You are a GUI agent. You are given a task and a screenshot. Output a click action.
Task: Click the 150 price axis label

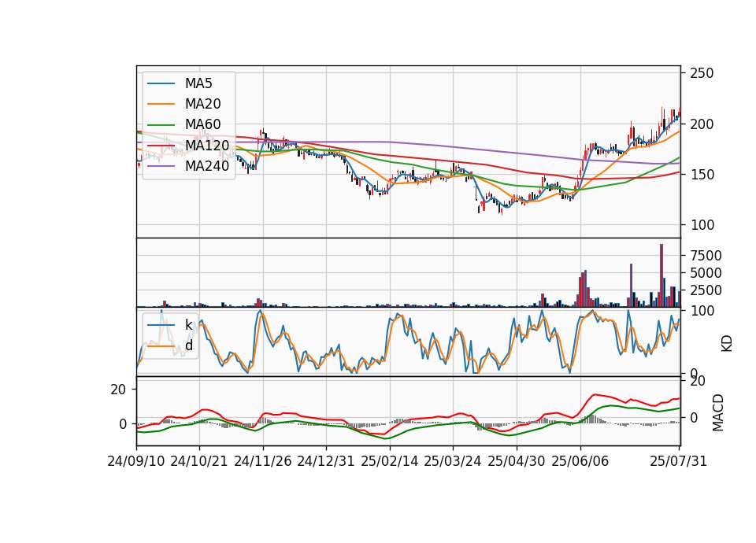click(x=702, y=175)
